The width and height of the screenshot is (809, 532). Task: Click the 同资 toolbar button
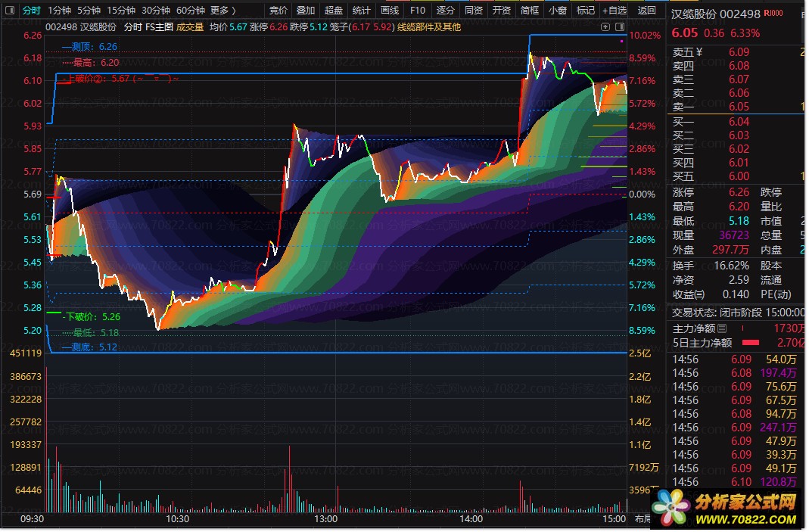[474, 11]
